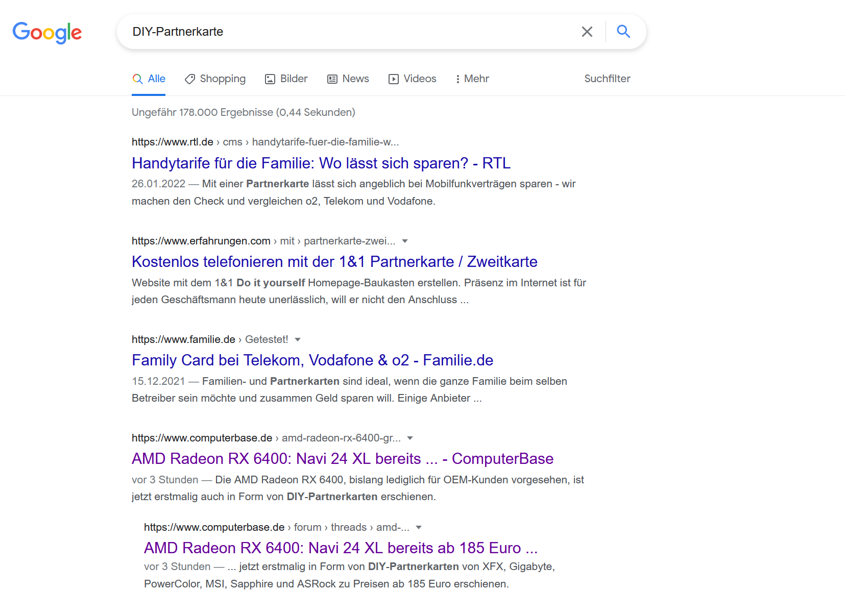Clear the search box with the X icon
845x616 pixels.
click(587, 32)
